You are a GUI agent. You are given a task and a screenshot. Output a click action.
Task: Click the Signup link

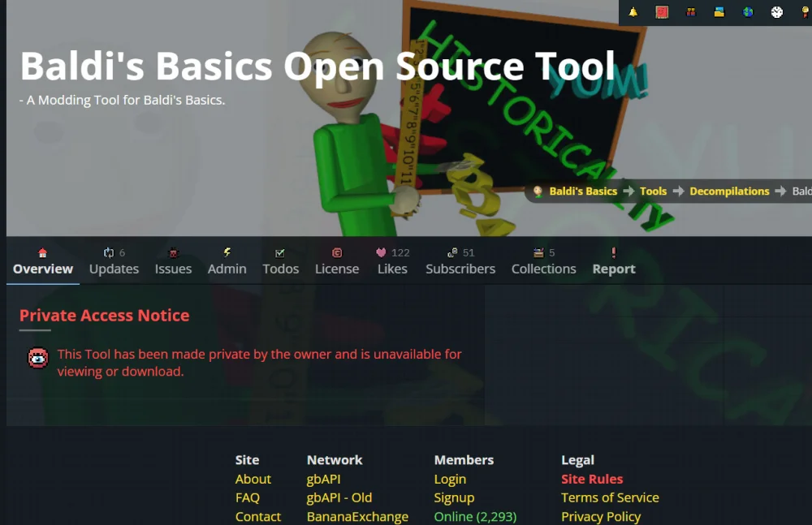[x=454, y=497]
